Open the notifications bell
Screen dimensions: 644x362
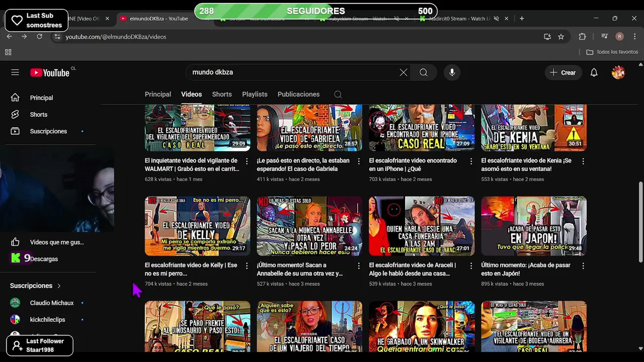[594, 72]
